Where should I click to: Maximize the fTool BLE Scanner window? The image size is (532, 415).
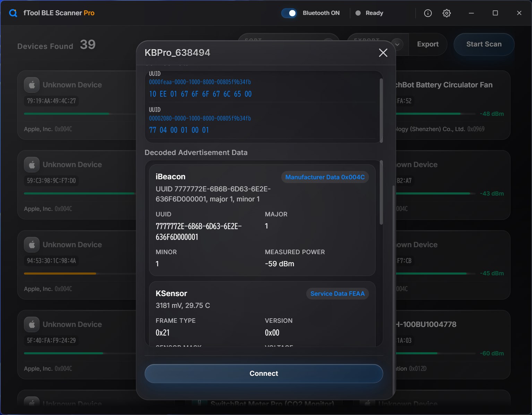(x=495, y=13)
